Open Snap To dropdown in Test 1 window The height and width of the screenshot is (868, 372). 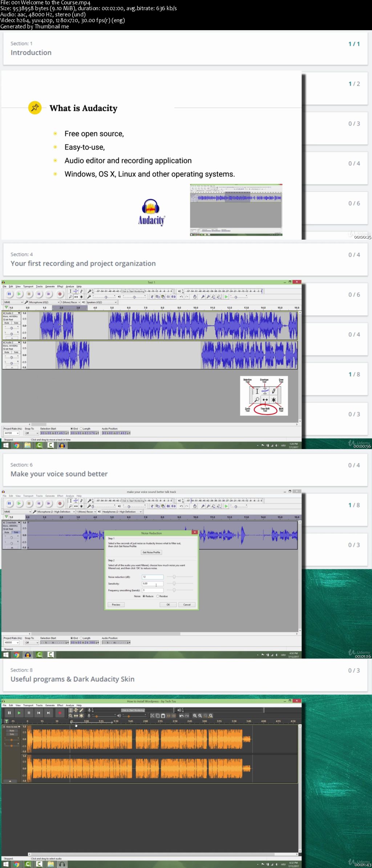coord(31,433)
